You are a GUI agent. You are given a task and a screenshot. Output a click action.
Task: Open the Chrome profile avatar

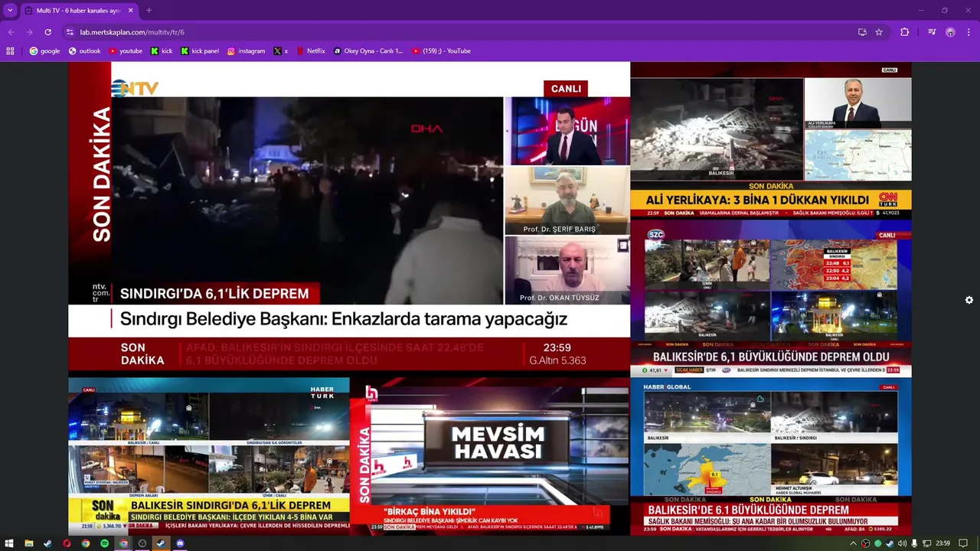pyautogui.click(x=950, y=32)
